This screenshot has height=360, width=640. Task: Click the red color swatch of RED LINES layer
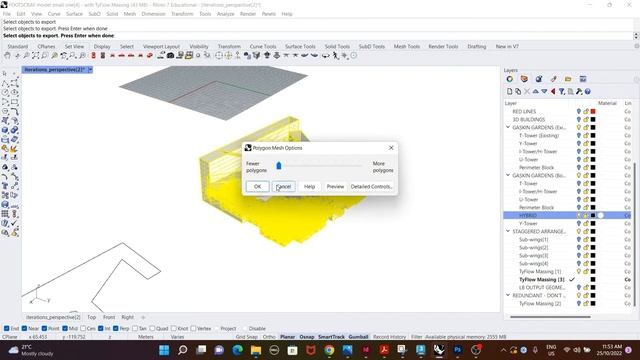click(x=593, y=111)
